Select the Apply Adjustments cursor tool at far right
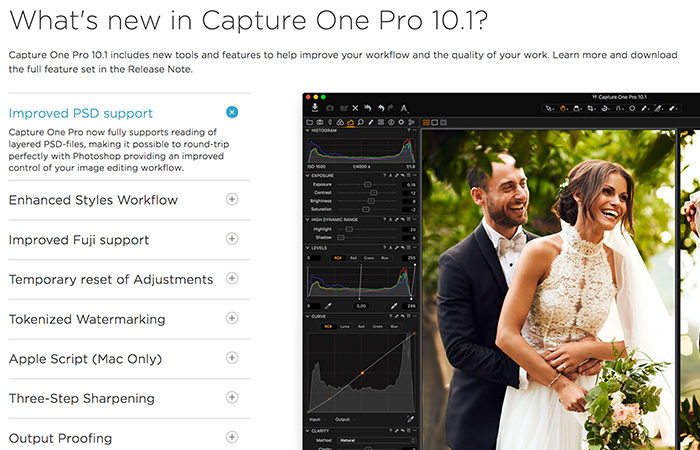Screen dimensions: 700x450 [x=673, y=108]
